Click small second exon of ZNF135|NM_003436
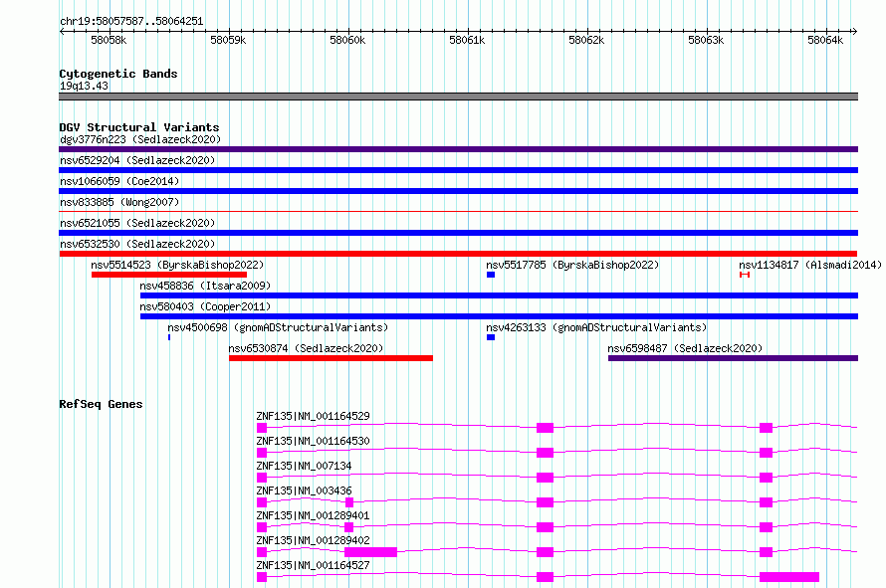The image size is (886, 588). 349,502
